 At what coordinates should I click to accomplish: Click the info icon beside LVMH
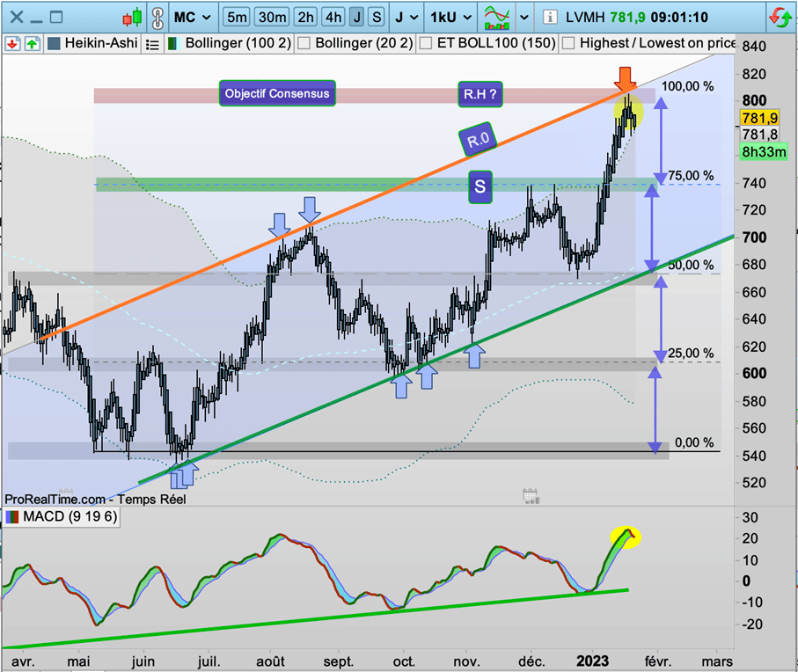tap(550, 18)
